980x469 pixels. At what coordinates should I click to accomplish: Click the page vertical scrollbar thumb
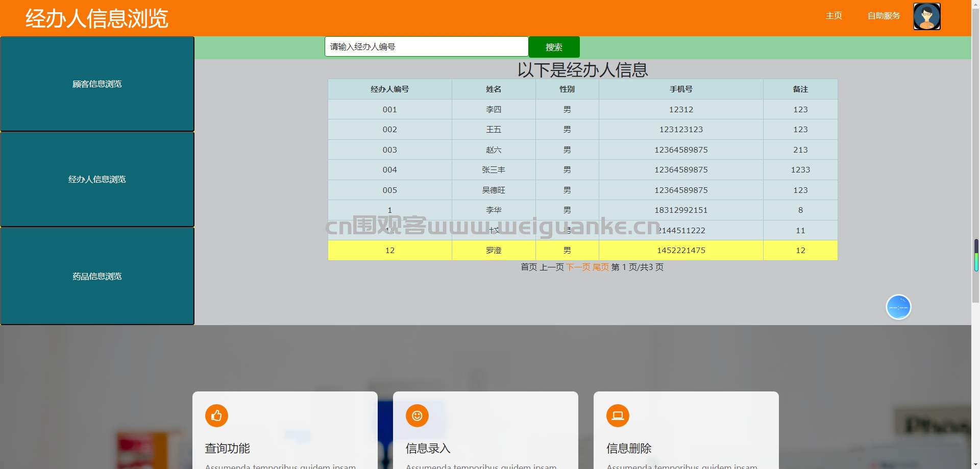[976, 255]
